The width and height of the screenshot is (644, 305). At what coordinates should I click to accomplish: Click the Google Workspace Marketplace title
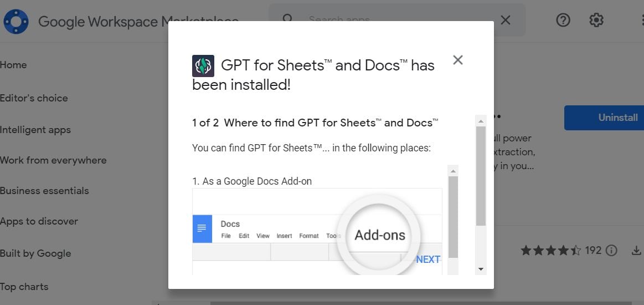(x=138, y=22)
